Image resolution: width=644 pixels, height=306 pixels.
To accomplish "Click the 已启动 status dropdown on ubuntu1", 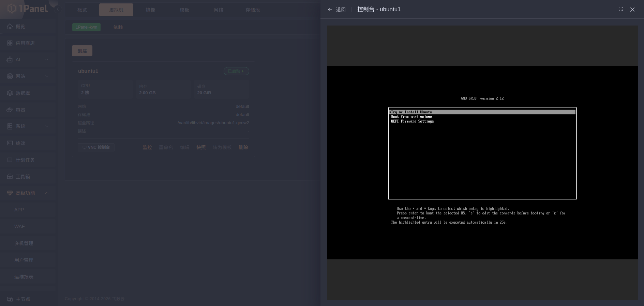I will pos(236,71).
